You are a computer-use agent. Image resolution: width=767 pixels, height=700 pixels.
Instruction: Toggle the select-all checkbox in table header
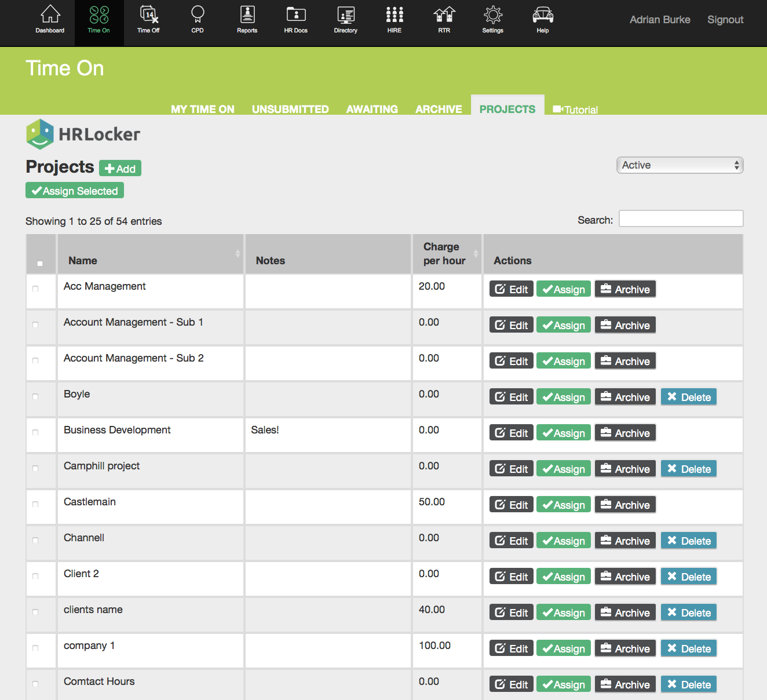point(40,263)
